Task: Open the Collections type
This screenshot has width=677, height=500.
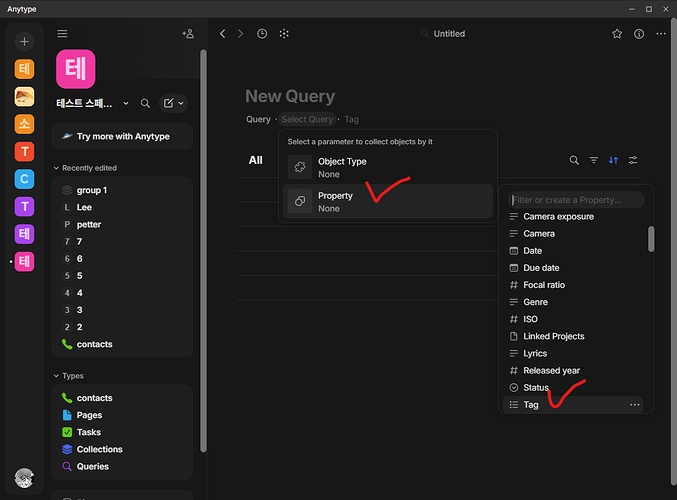Action: 122,449
